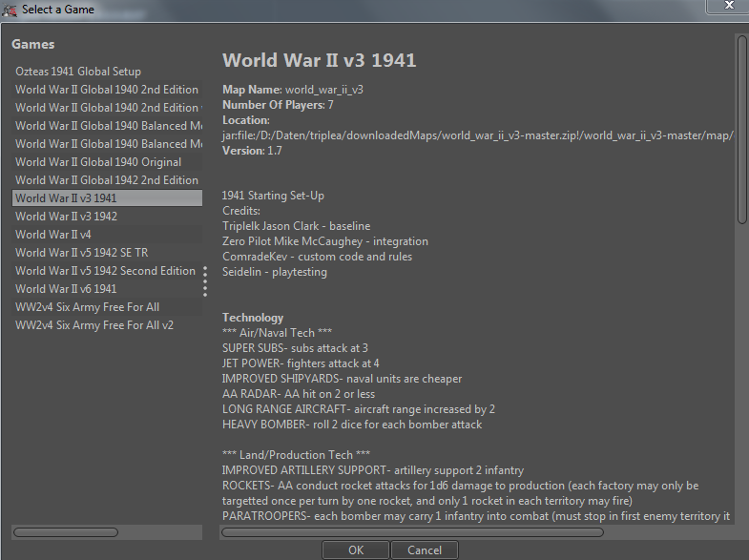Click the LONG RANGE AIRCRAFT line
749x560 pixels.
tap(358, 409)
